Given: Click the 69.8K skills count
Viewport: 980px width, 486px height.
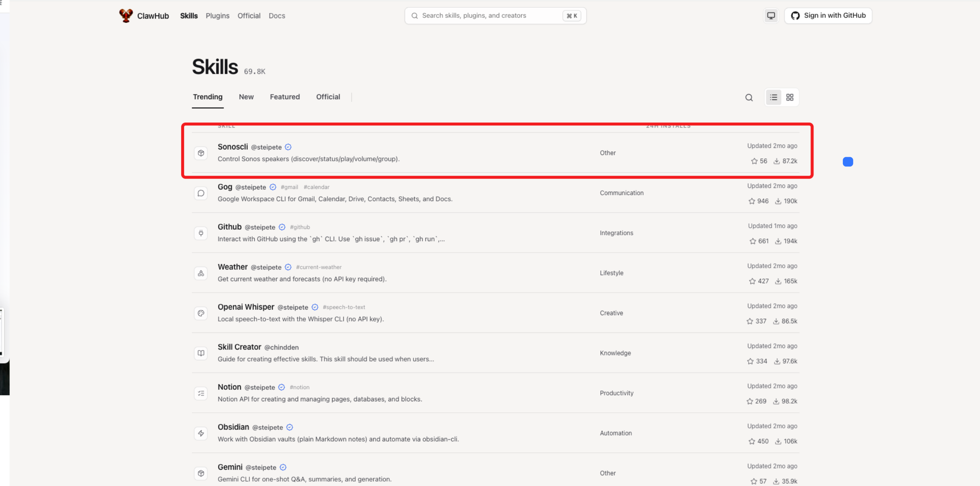Looking at the screenshot, I should 255,72.
